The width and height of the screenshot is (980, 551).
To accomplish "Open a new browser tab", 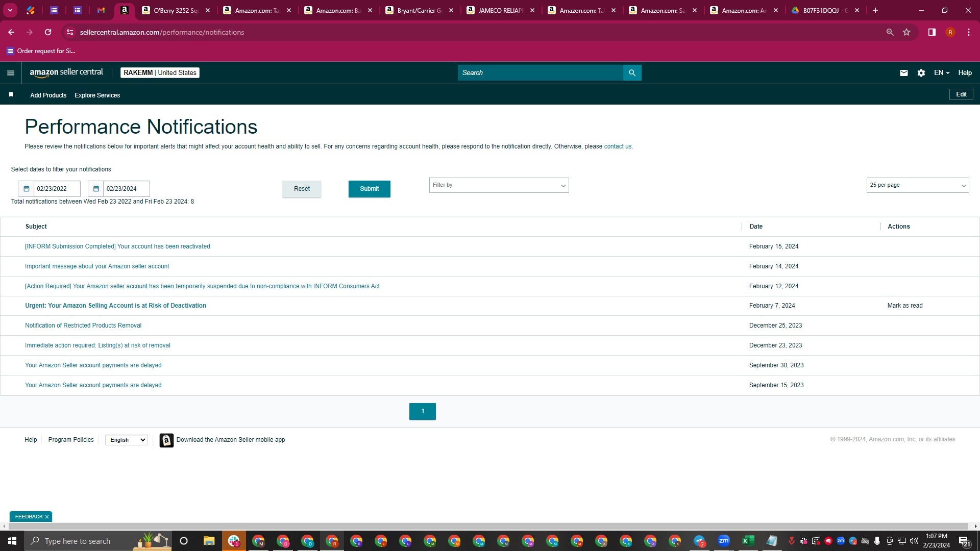I will pyautogui.click(x=875, y=10).
